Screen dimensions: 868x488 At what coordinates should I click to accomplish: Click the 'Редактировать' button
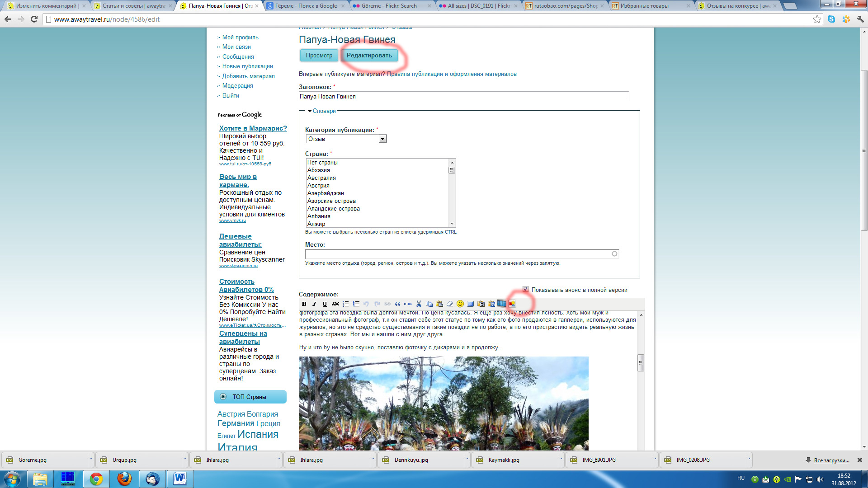click(x=369, y=55)
